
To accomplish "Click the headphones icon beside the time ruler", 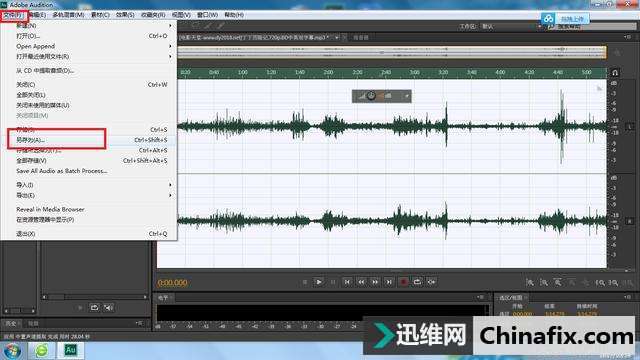I will coord(615,73).
